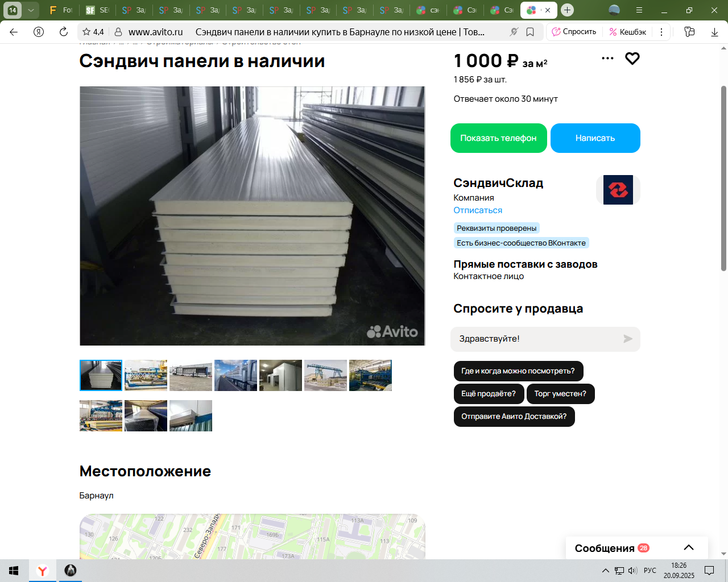Bookmark this page in the address bar
Image resolution: width=728 pixels, height=582 pixels.
530,32
